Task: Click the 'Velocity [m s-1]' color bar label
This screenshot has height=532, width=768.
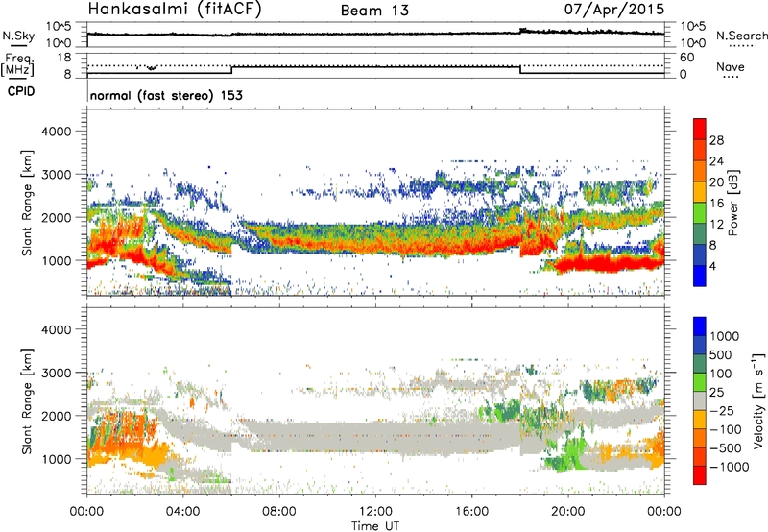Action: tap(758, 400)
